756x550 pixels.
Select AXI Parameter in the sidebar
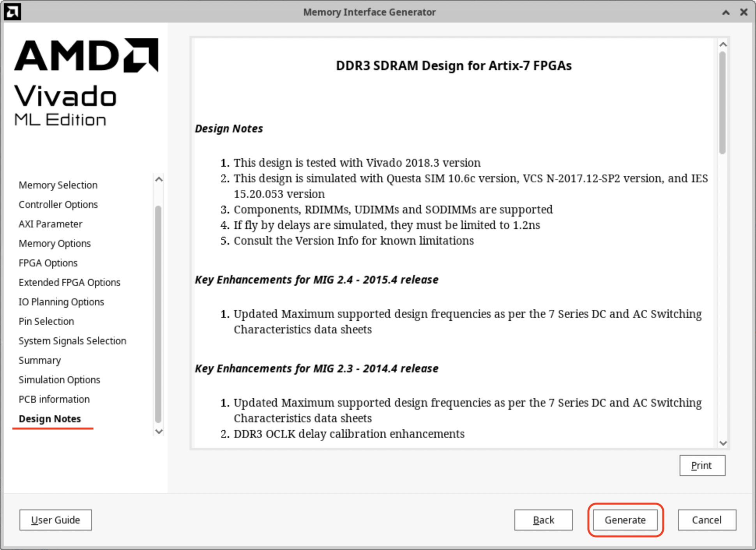click(x=51, y=224)
